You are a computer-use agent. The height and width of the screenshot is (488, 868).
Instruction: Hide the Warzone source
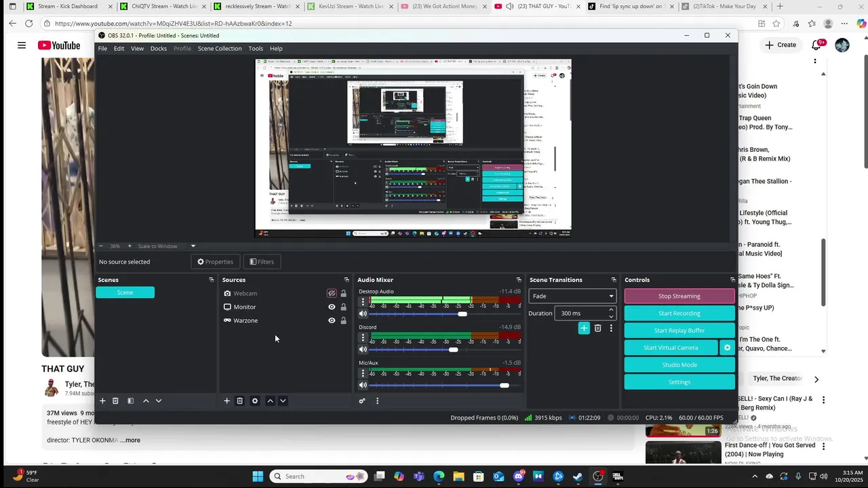click(332, 321)
